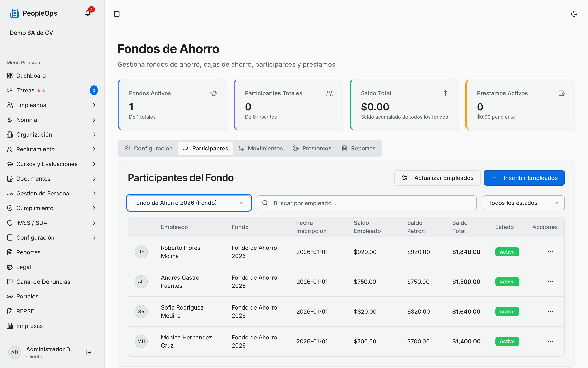This screenshot has width=588, height=368.
Task: Click the logout icon beside Administrador
Action: (88, 352)
